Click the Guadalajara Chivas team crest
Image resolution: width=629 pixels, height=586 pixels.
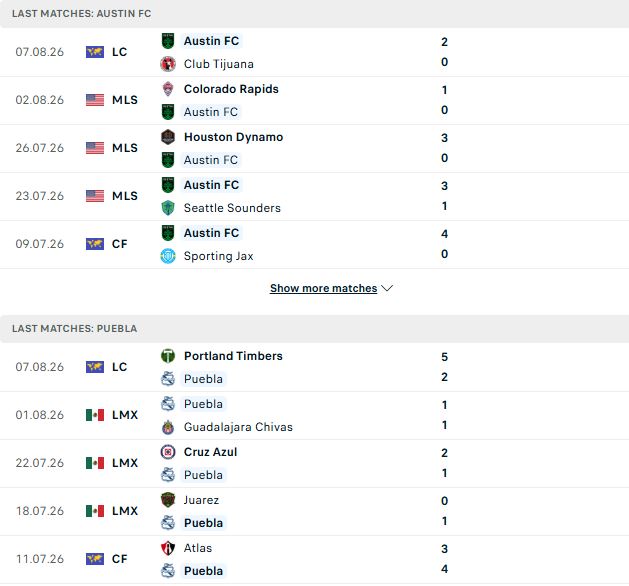pos(168,427)
